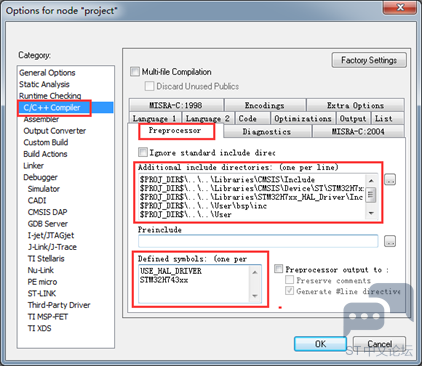Click Defined symbols scroll down arrow
The height and width of the screenshot is (366, 422).
tap(255, 296)
